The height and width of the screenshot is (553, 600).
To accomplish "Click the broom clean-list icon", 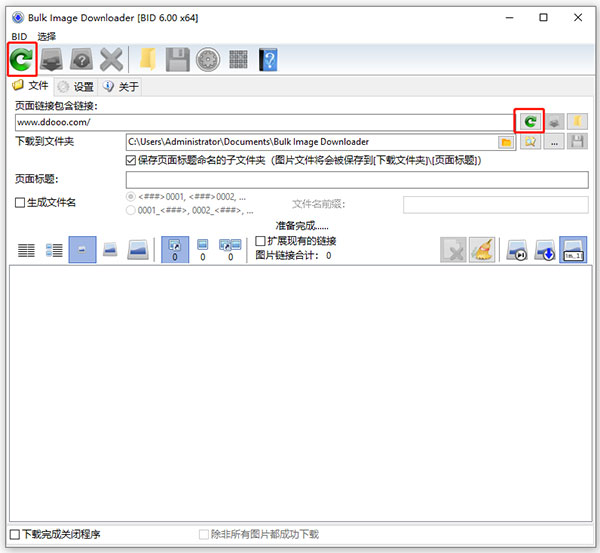I will (482, 250).
